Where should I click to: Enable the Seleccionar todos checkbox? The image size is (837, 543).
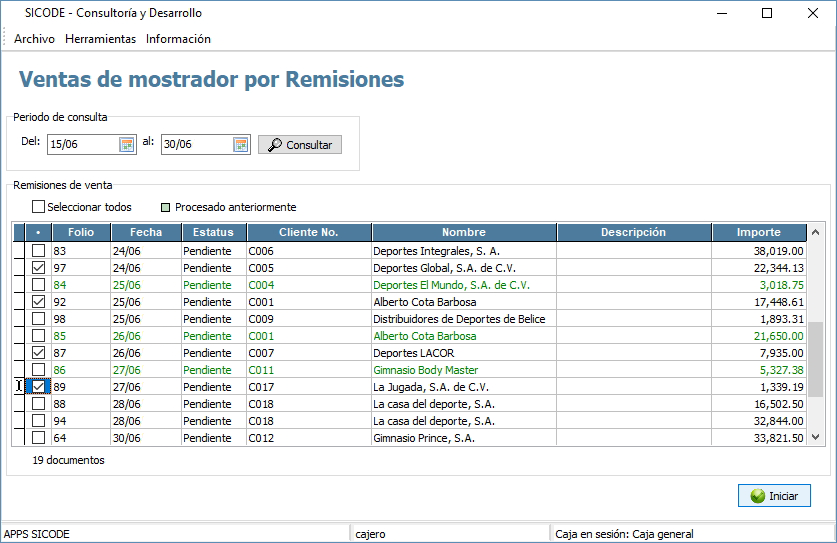pos(39,207)
